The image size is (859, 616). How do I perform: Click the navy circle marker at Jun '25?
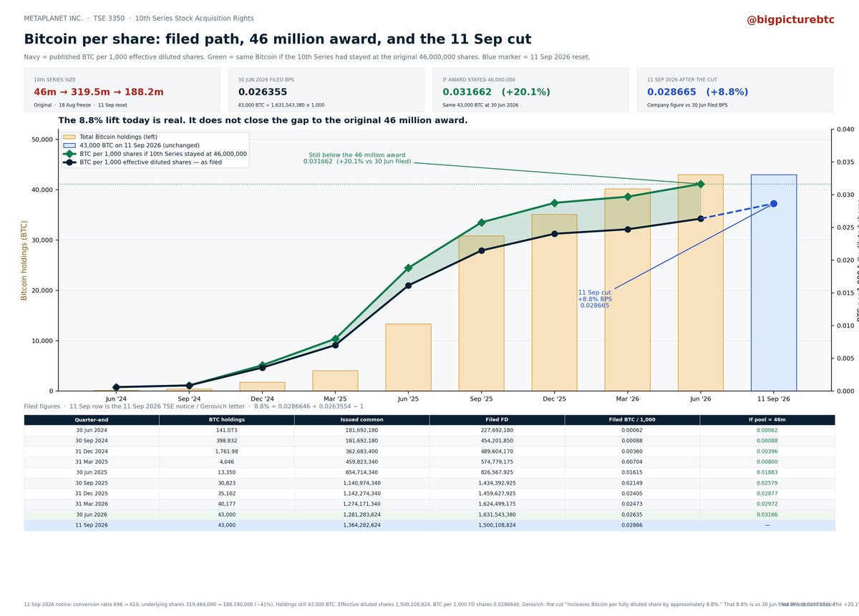click(408, 285)
